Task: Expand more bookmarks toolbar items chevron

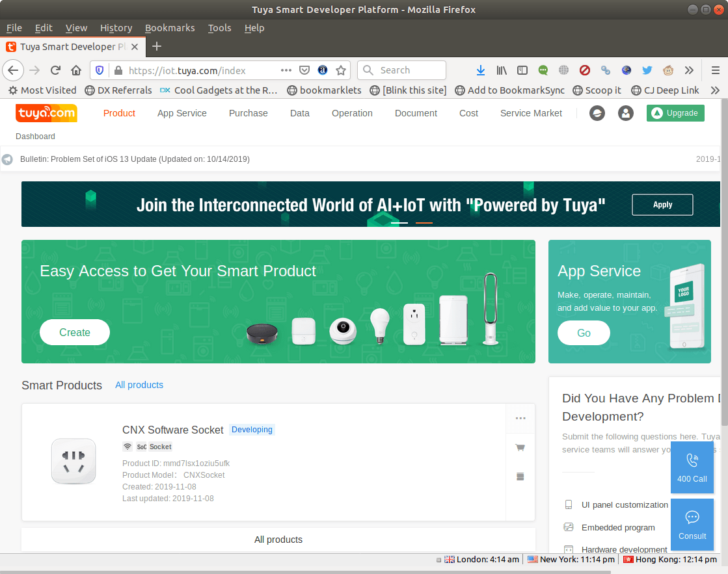Action: click(715, 90)
